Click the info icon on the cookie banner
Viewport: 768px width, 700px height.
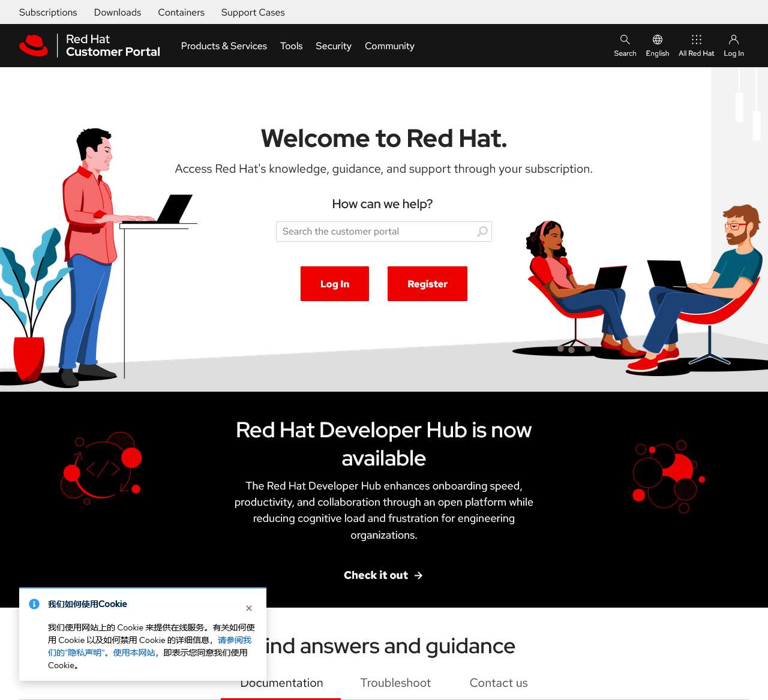point(34,604)
